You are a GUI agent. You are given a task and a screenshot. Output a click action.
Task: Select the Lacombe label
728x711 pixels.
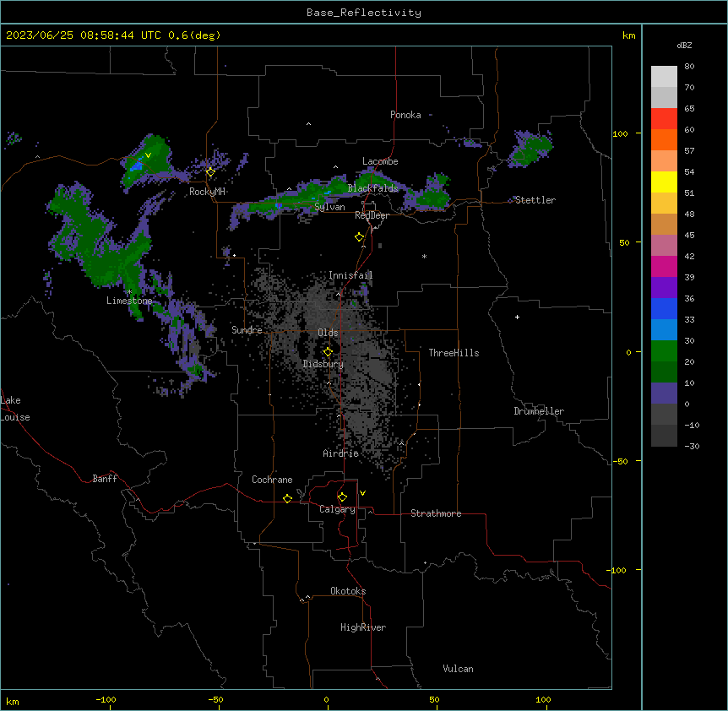point(380,161)
